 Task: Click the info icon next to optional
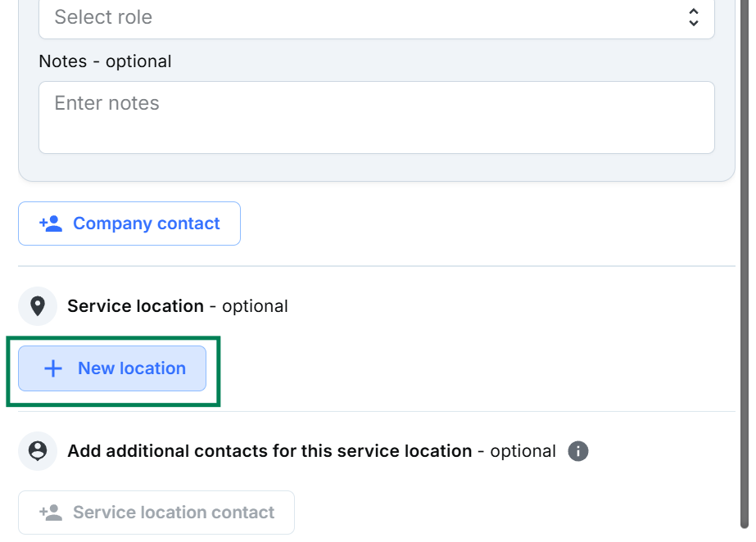pyautogui.click(x=578, y=451)
